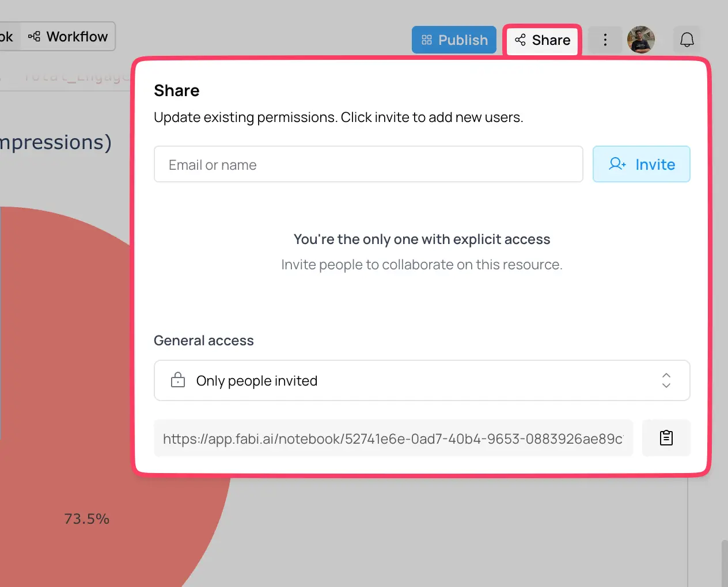
Task: Click the add-person icon on Invite
Action: coord(617,164)
